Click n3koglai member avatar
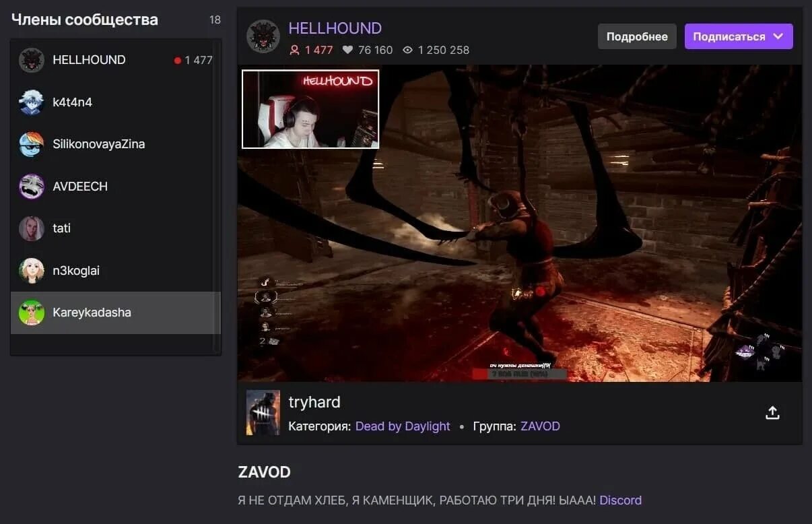 32,271
